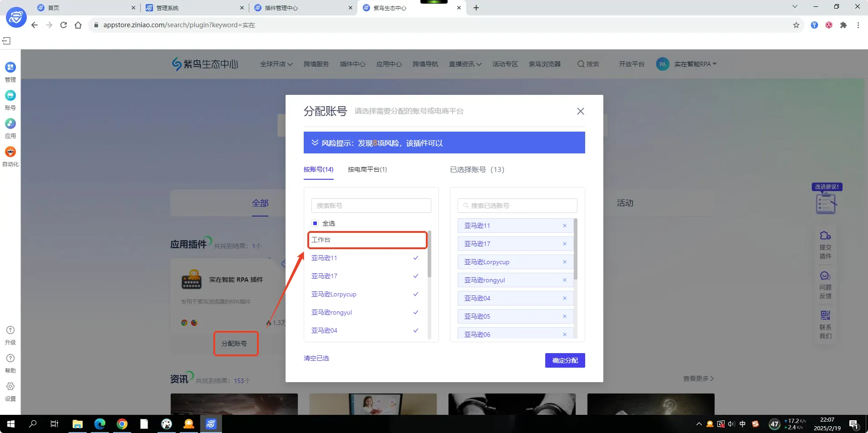
Task: Switch to the 管理系统 browser tab
Action: point(195,8)
